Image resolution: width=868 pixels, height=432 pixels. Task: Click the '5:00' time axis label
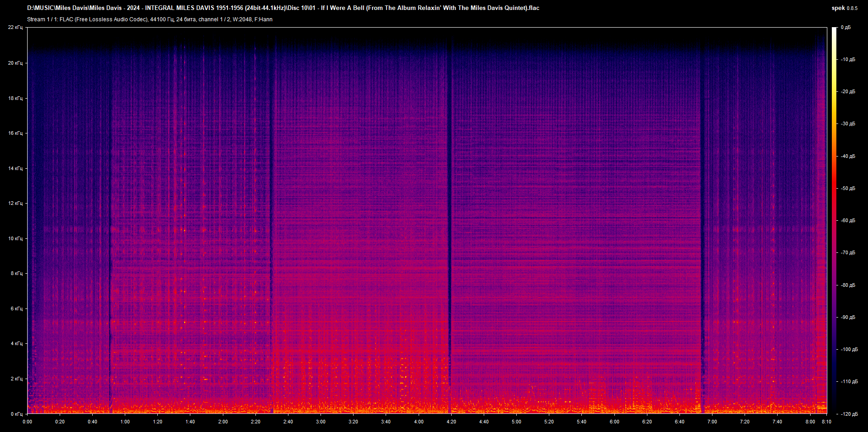click(x=516, y=422)
